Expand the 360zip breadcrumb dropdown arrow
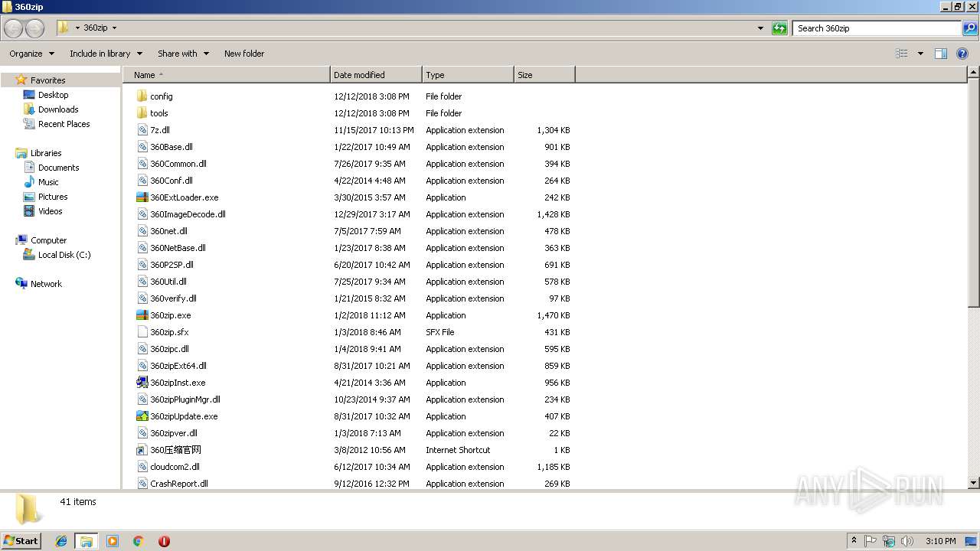Image resolution: width=980 pixels, height=551 pixels. (115, 28)
